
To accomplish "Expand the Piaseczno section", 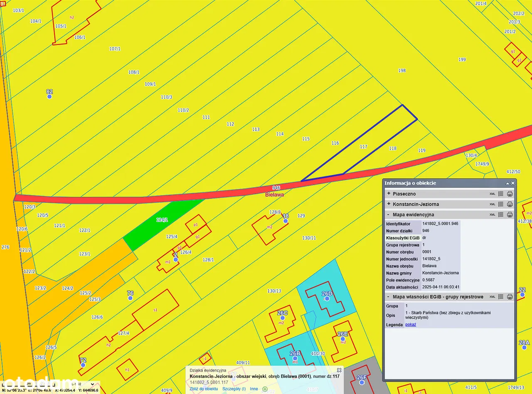I will click(x=389, y=194).
